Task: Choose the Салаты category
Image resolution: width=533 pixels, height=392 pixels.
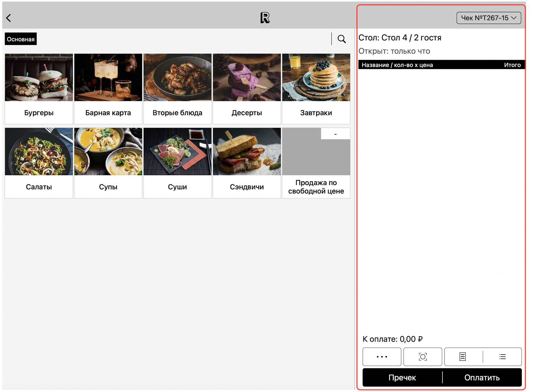Action: 39,163
